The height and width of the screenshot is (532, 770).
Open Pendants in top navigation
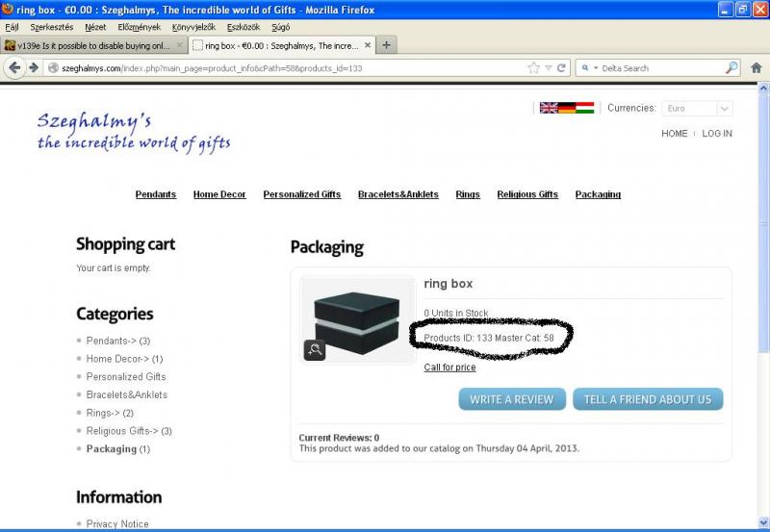pyautogui.click(x=156, y=194)
